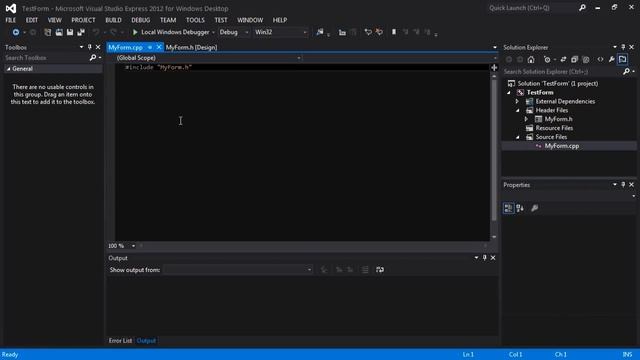Toggle the auto-hide pin on Solution Explorer

tap(623, 47)
